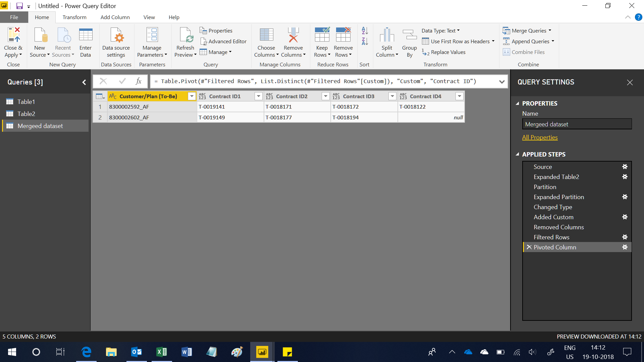
Task: Sort descending with the Z-A icon
Action: tap(365, 41)
